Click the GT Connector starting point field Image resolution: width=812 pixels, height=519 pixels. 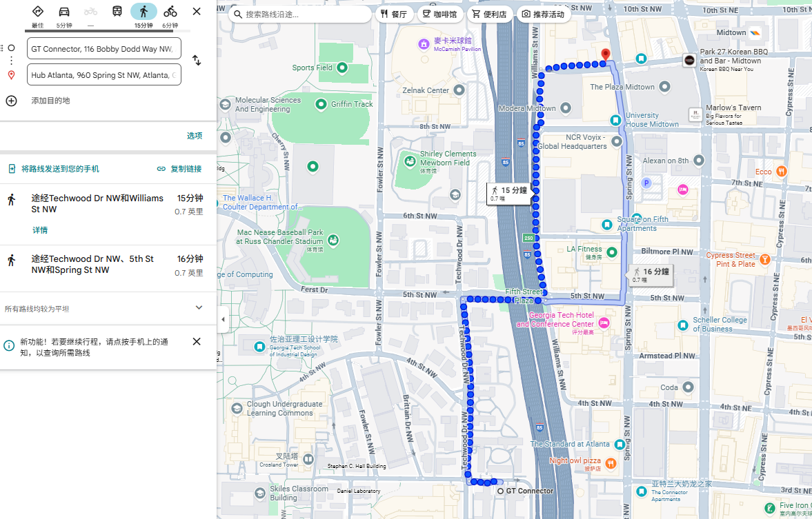click(104, 49)
